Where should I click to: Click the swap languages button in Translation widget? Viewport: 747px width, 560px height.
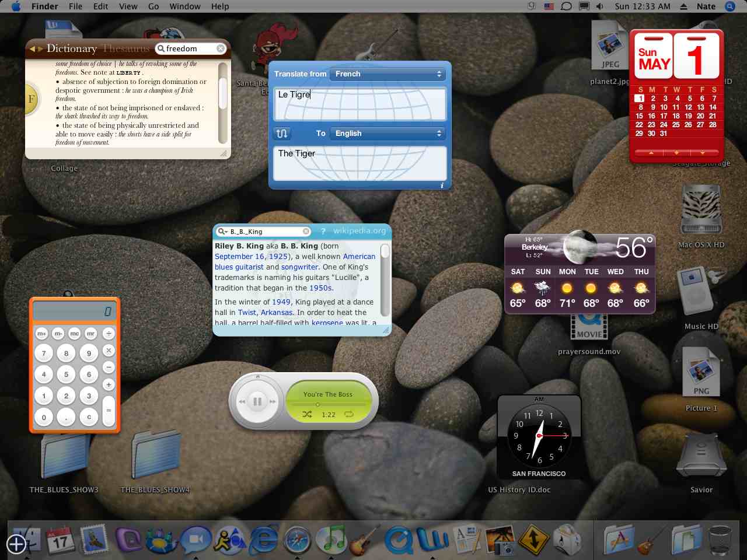click(282, 134)
